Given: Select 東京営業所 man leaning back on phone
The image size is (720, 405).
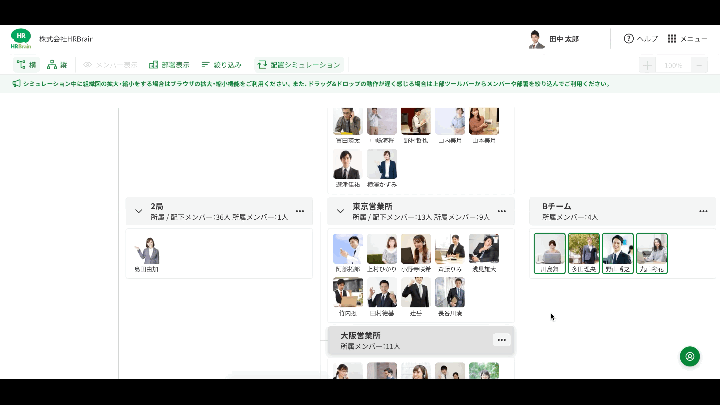Looking at the screenshot, I should coord(484,249).
